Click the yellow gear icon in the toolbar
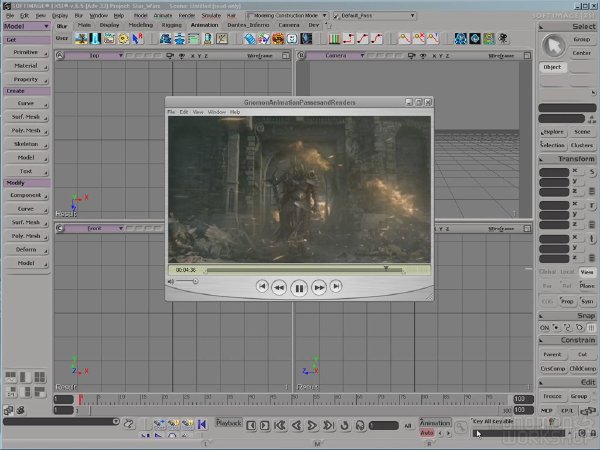600x450 pixels. pyautogui.click(x=123, y=39)
